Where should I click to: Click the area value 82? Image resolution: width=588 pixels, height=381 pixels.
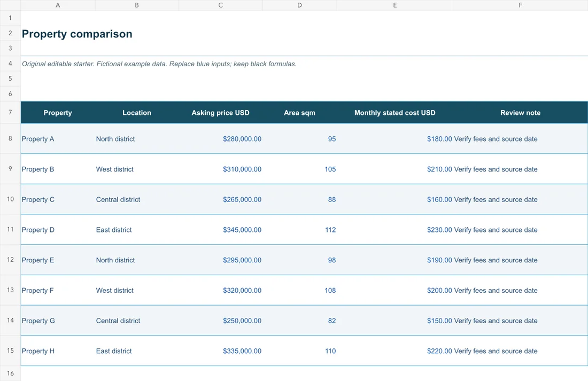[x=332, y=321]
